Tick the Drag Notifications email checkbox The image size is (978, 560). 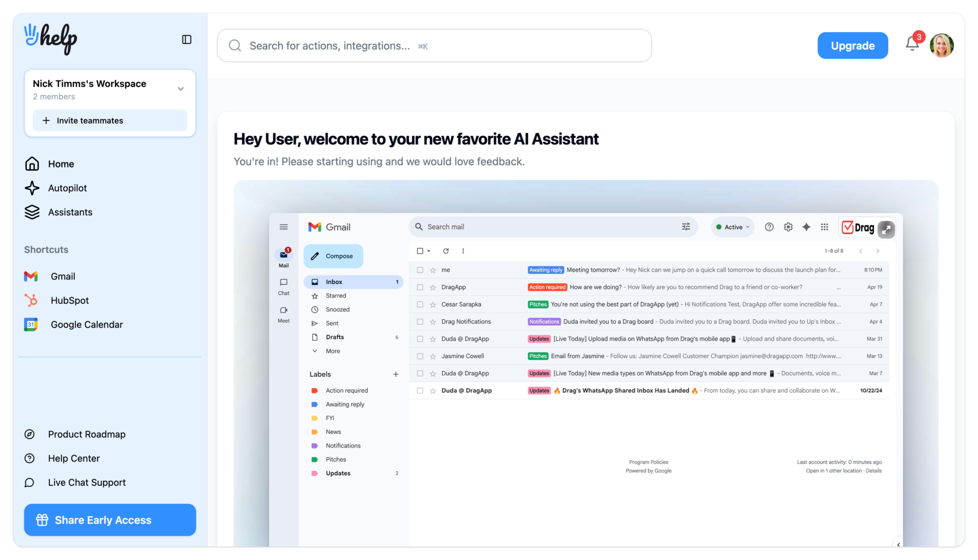(x=420, y=322)
